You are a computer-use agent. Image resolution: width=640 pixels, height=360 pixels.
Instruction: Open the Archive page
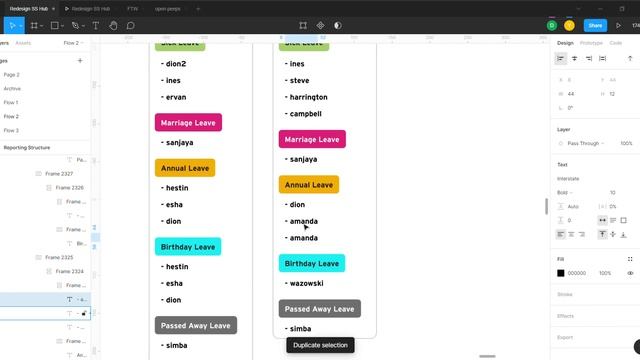(12, 89)
